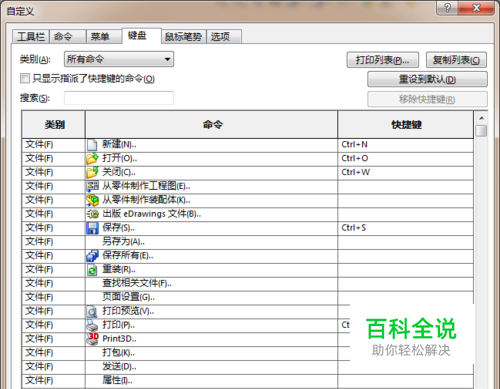Click the Ctrl+S shortcut cell

point(406,228)
